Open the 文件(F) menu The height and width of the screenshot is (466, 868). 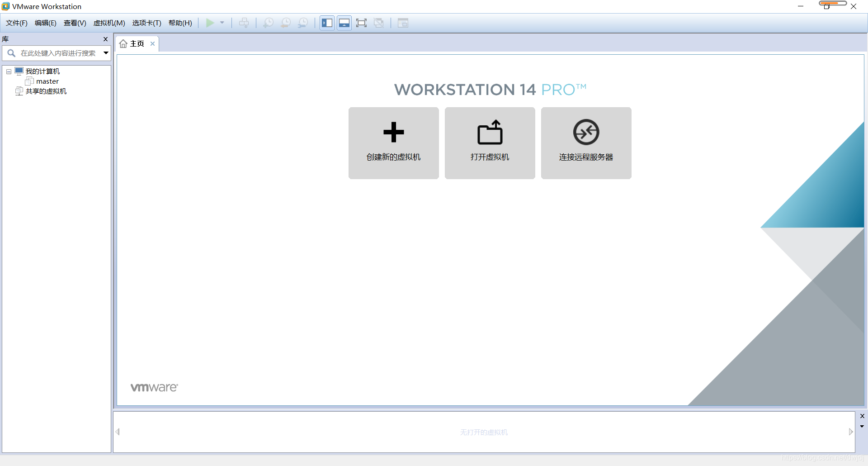(x=17, y=23)
